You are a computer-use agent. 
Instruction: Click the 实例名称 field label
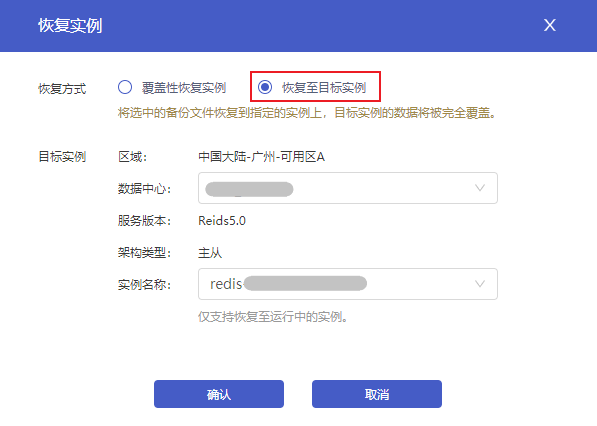(144, 284)
